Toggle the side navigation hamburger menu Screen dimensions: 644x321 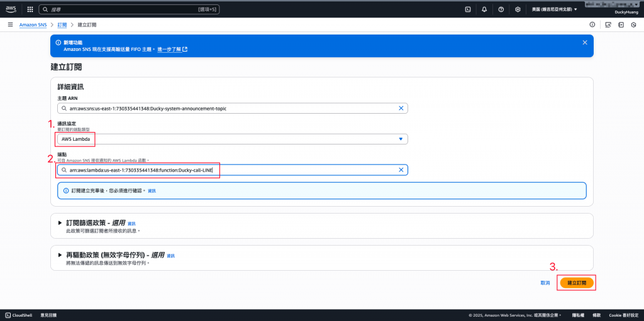click(x=10, y=24)
